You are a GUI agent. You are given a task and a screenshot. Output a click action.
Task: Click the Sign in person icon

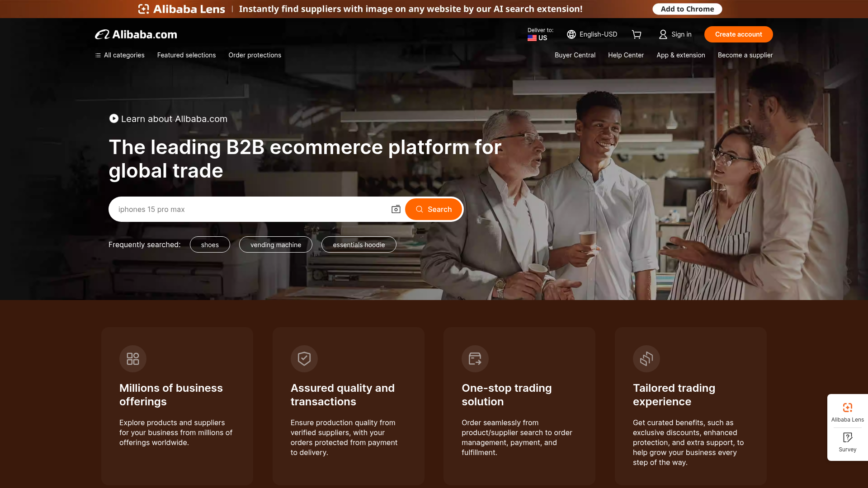tap(663, 34)
